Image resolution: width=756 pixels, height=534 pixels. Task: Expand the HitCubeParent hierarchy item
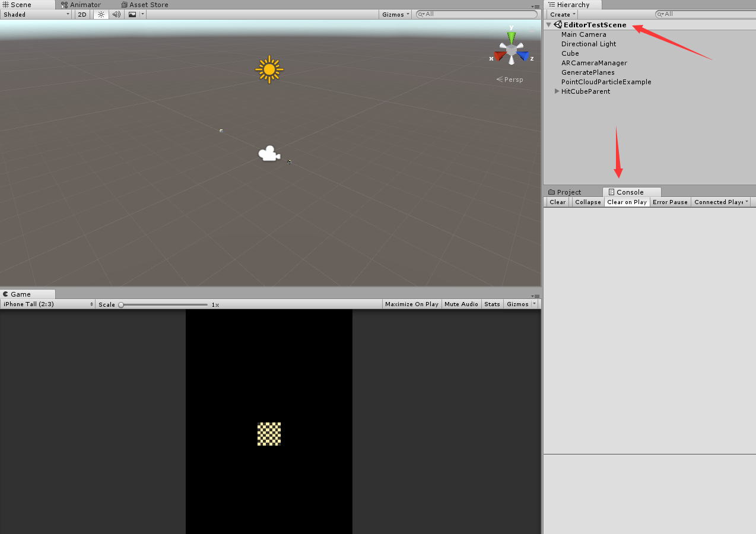coord(557,91)
